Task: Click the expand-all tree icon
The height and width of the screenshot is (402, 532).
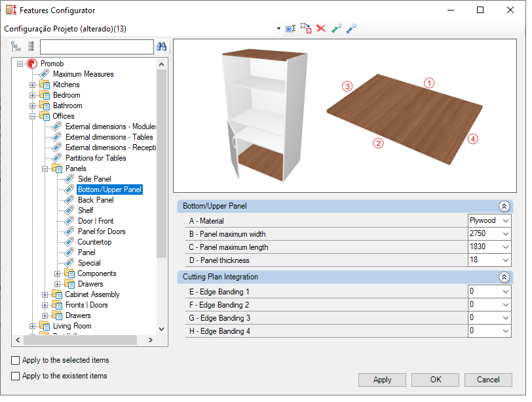Action: (x=16, y=47)
